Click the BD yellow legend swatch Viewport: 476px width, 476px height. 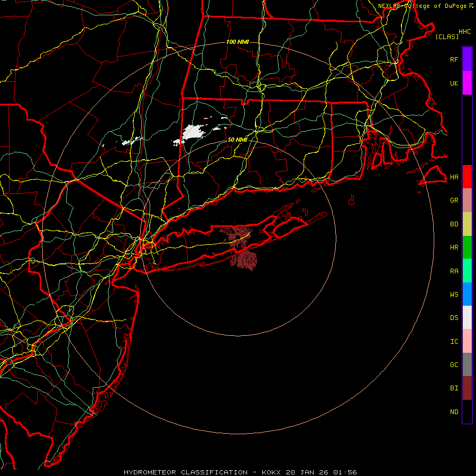click(467, 224)
